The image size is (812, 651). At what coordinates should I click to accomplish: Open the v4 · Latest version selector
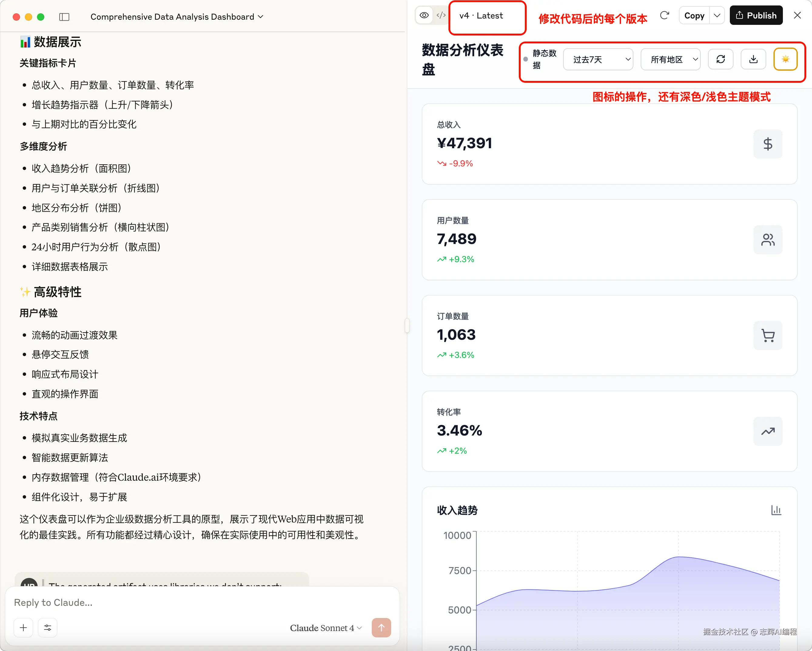tap(481, 15)
